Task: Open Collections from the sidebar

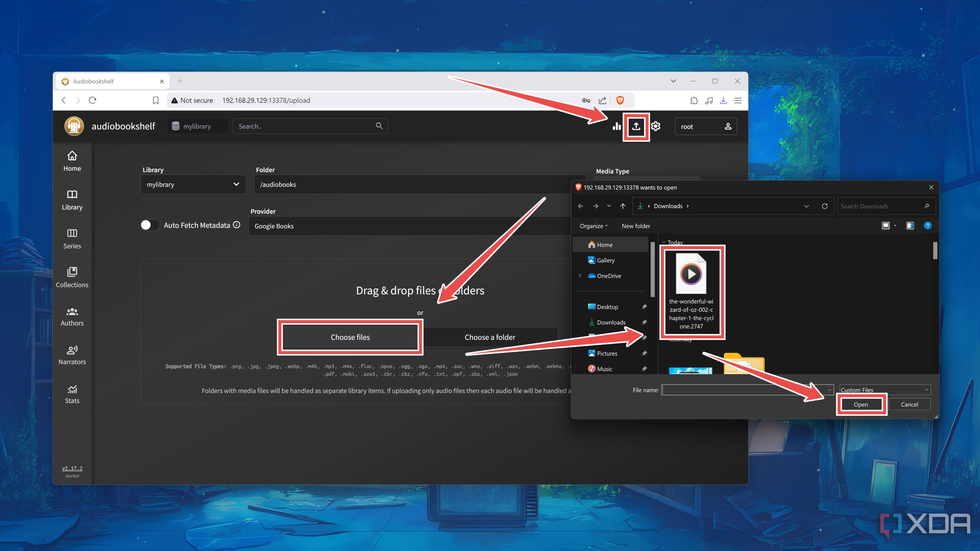Action: tap(72, 277)
